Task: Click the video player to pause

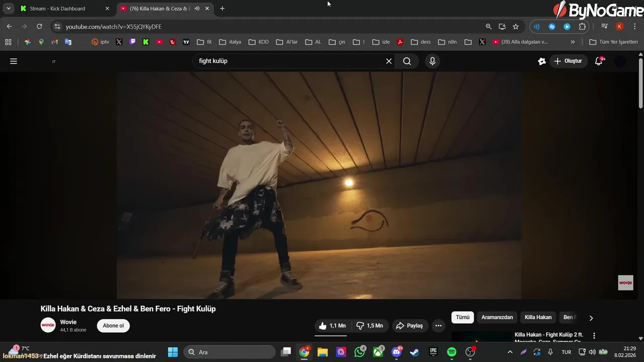Action: tap(319, 185)
